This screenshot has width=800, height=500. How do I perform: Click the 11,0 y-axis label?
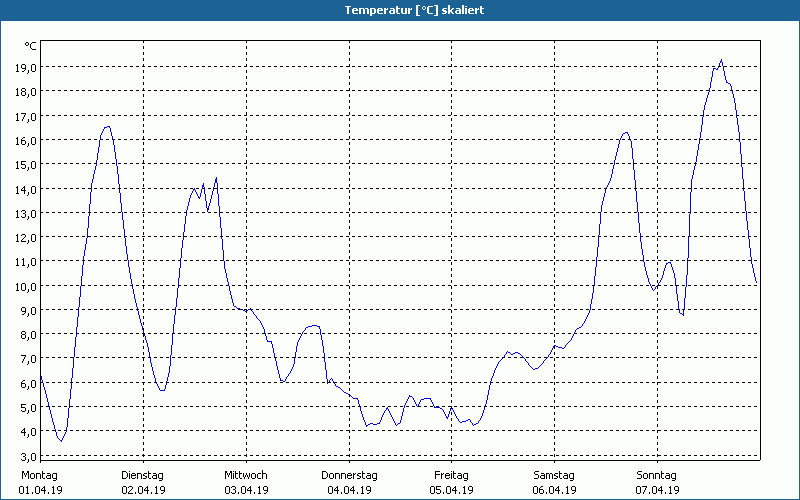pyautogui.click(x=26, y=262)
